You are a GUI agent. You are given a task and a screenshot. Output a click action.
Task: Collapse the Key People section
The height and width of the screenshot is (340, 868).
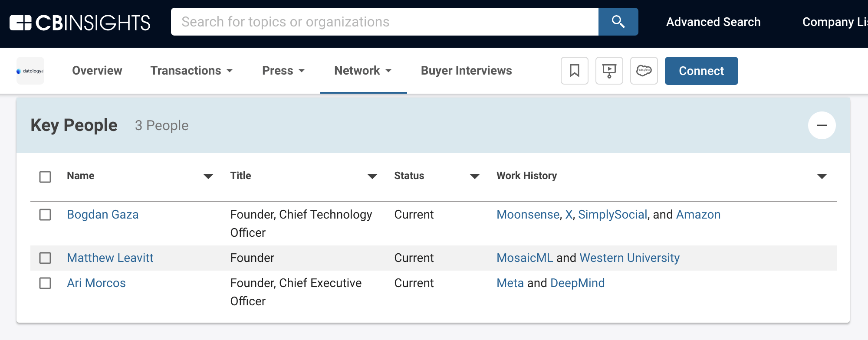click(822, 125)
